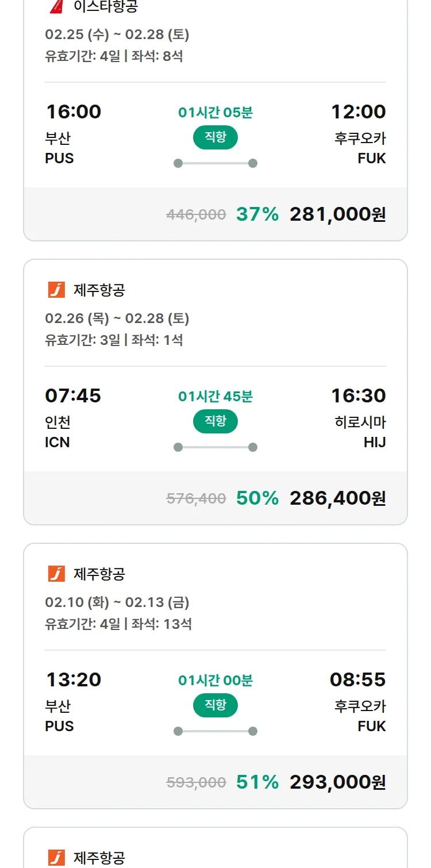
Task: Select the 281,000원 discounted price
Action: (x=337, y=214)
